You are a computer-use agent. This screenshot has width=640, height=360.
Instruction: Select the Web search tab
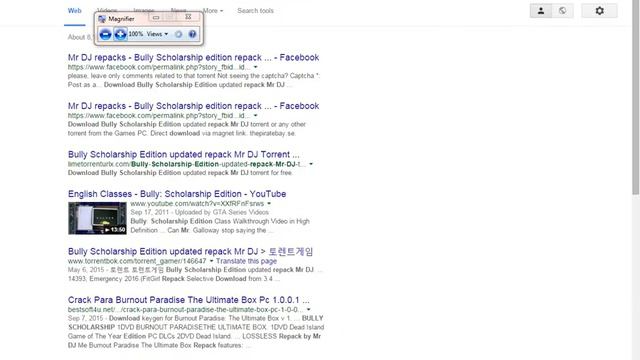[x=75, y=11]
